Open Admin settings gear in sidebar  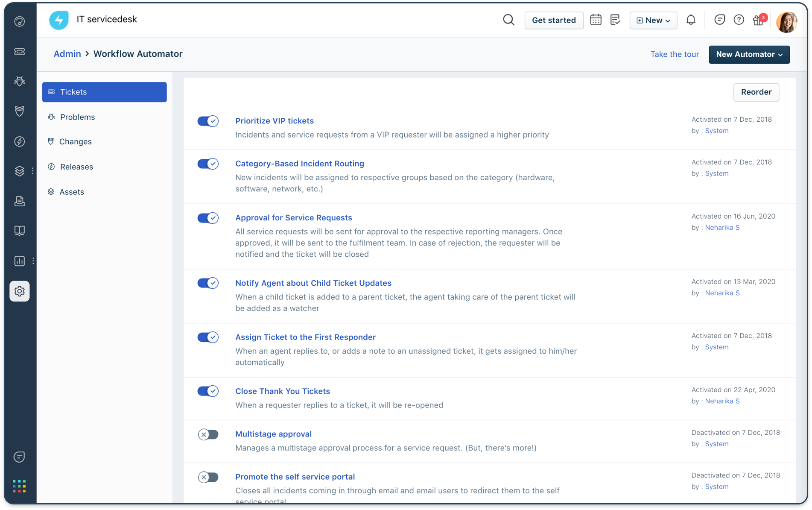(20, 291)
